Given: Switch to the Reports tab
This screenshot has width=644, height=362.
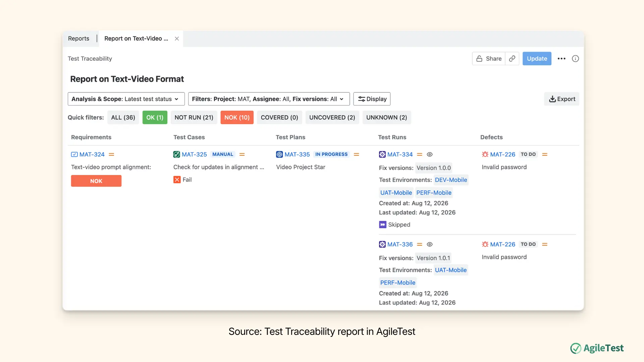Looking at the screenshot, I should click(x=78, y=39).
